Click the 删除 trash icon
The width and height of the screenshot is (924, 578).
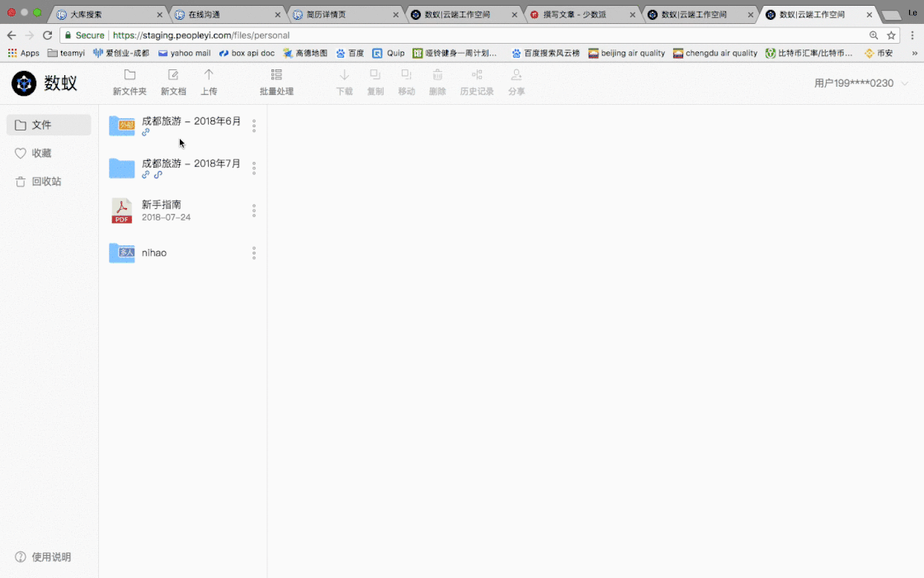point(437,75)
